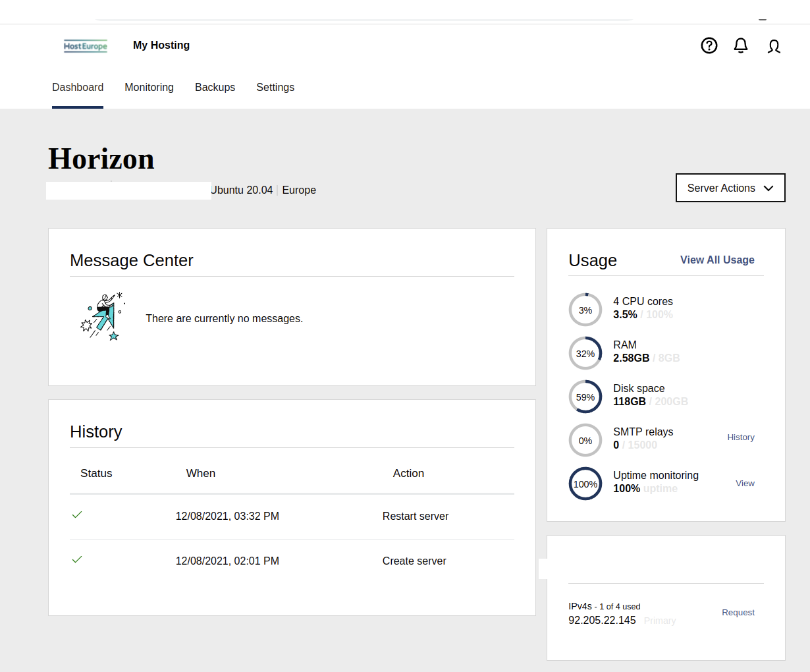Go to the Settings tab

point(275,88)
